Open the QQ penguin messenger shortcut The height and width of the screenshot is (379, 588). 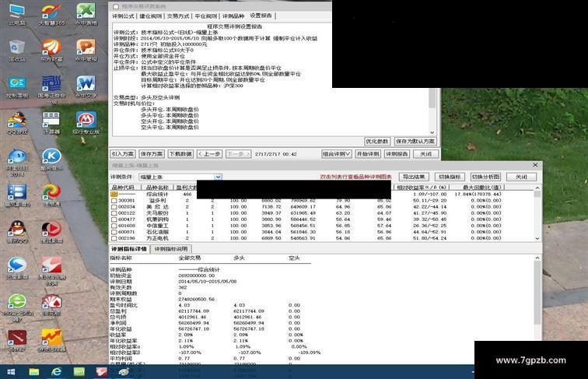pyautogui.click(x=17, y=231)
